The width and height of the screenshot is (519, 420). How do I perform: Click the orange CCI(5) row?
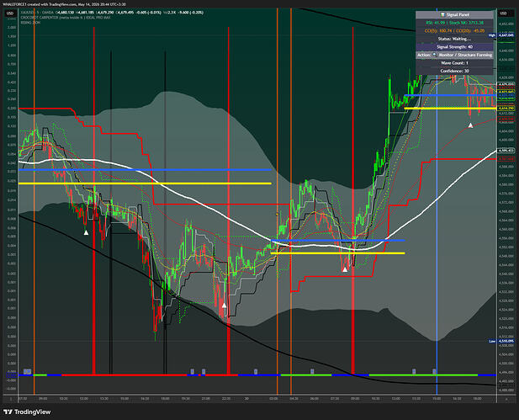(x=454, y=31)
